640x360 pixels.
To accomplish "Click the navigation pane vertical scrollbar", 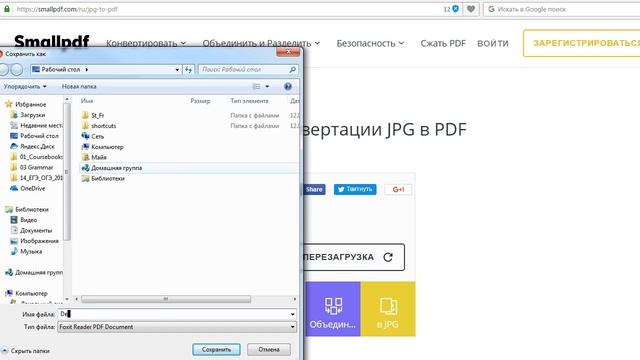I will coord(67,171).
